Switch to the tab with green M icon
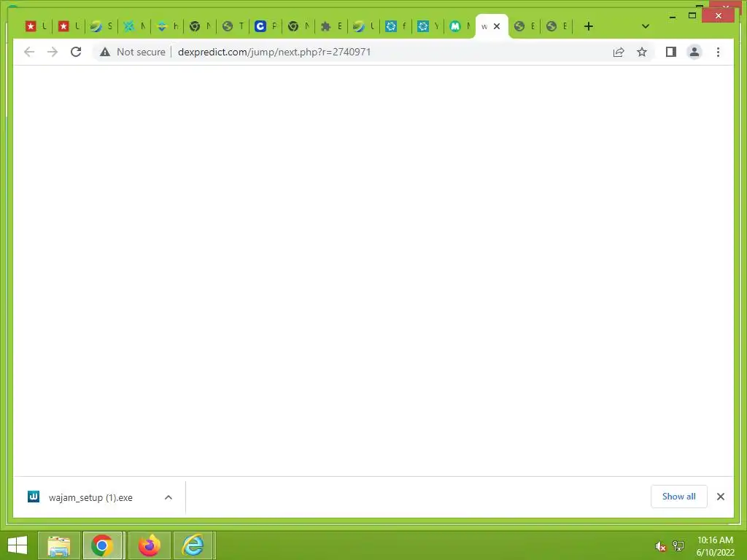 click(460, 26)
